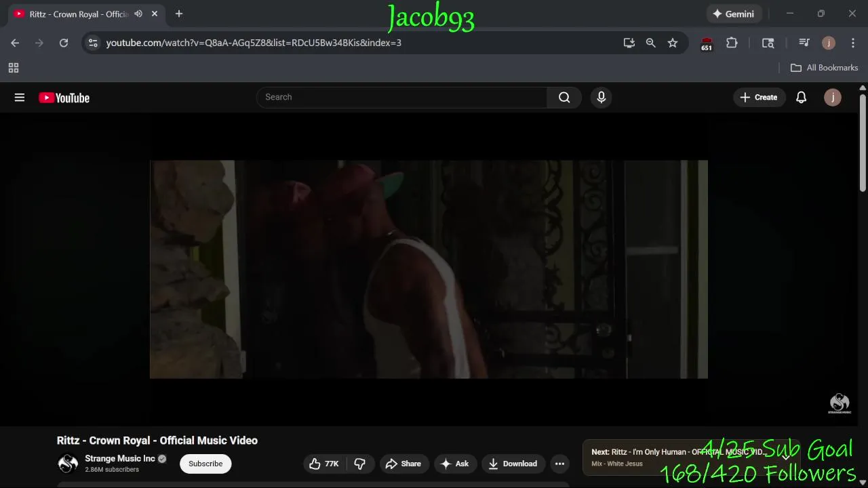Screen dimensions: 868x488
Task: Click the page vertical scrollbar
Action: (x=863, y=142)
